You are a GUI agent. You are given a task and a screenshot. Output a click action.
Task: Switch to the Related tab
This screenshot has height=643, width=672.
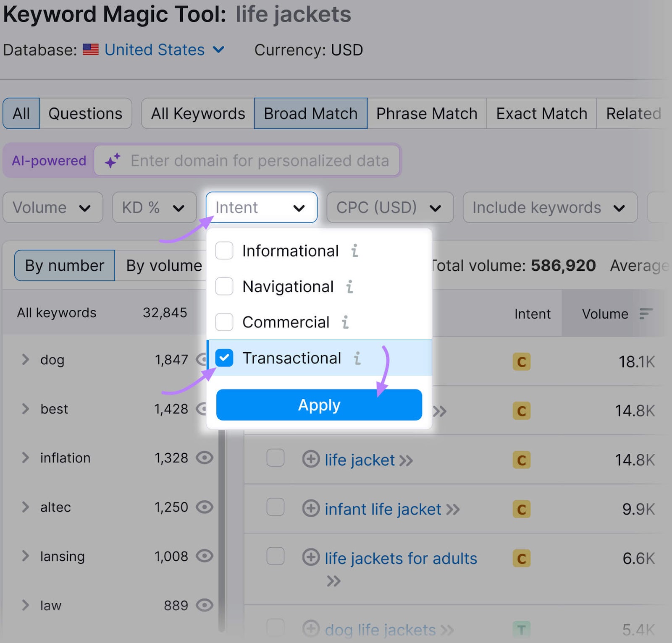tap(633, 113)
